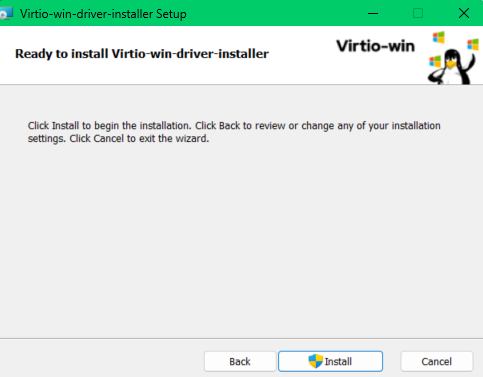This screenshot has width=483, height=377.
Task: Click the 'Click Install to begin' instruction text
Action: tap(234, 132)
